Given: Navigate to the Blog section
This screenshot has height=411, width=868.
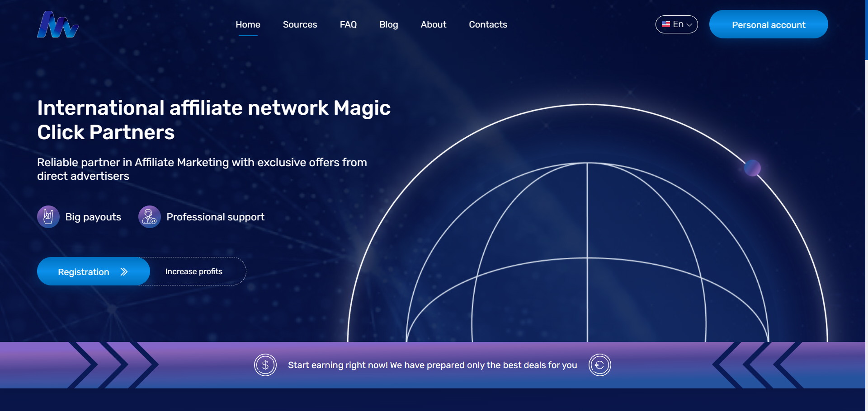Looking at the screenshot, I should click(x=388, y=24).
